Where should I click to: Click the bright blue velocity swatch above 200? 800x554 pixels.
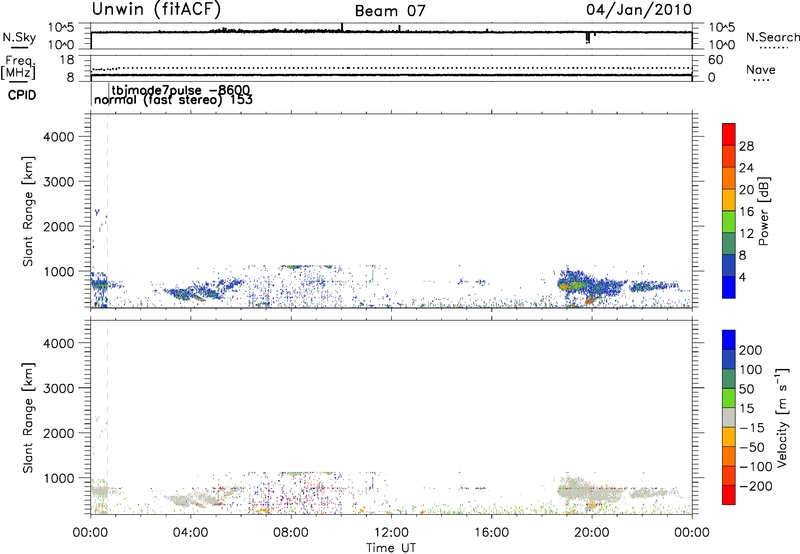(x=729, y=340)
